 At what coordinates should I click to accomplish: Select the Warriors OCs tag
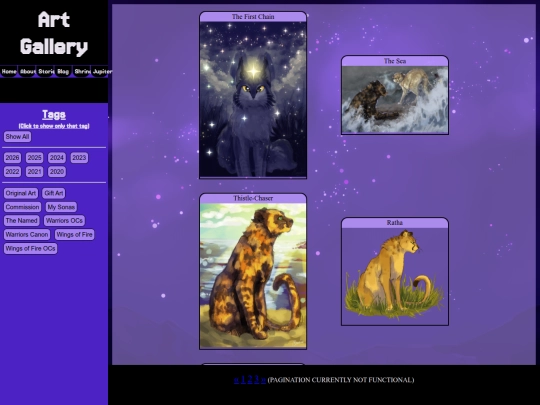(x=64, y=220)
